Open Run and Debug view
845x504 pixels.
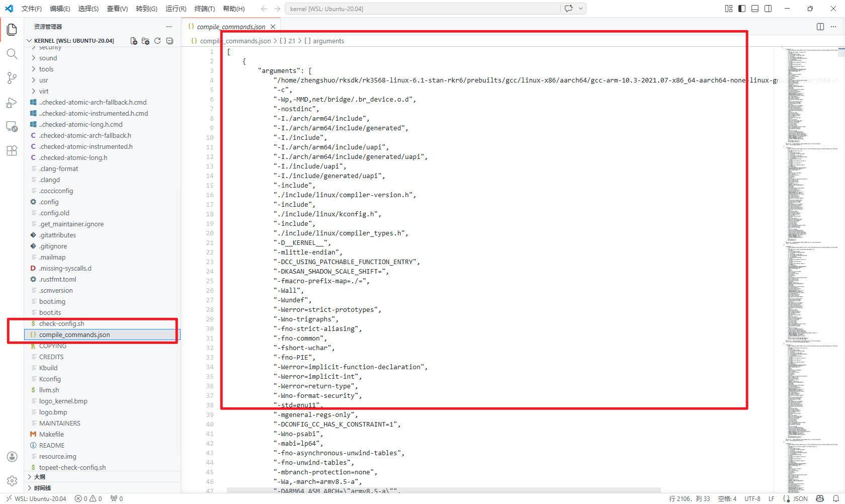pos(12,102)
